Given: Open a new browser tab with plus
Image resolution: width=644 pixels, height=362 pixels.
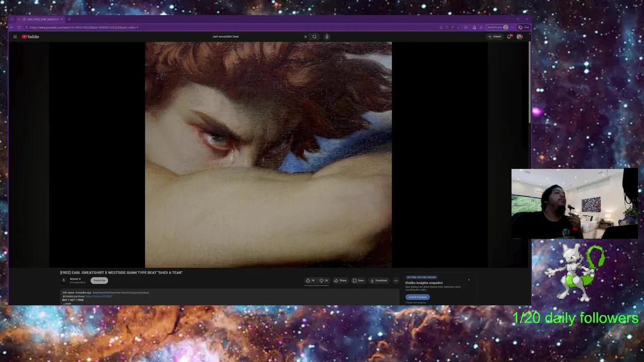Looking at the screenshot, I should (69, 19).
